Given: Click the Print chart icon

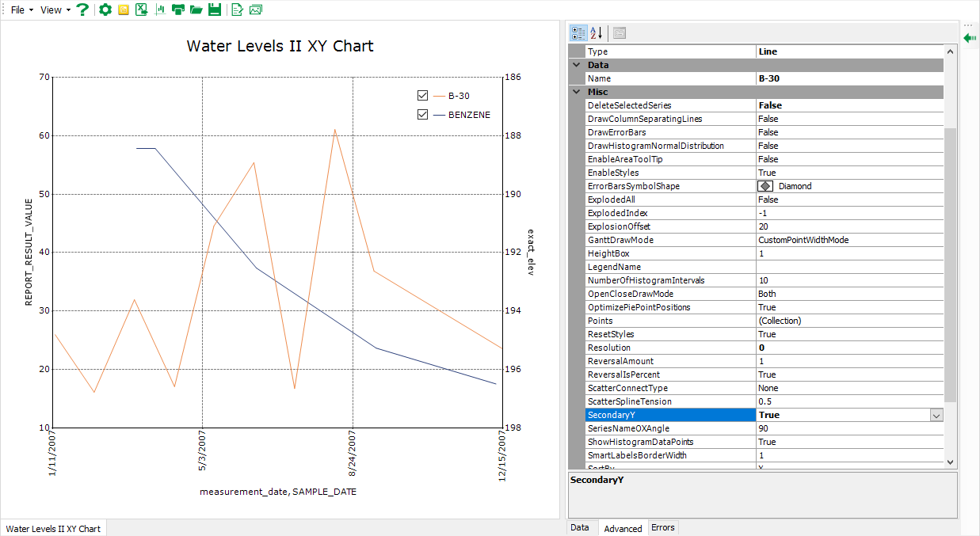Looking at the screenshot, I should [x=178, y=10].
